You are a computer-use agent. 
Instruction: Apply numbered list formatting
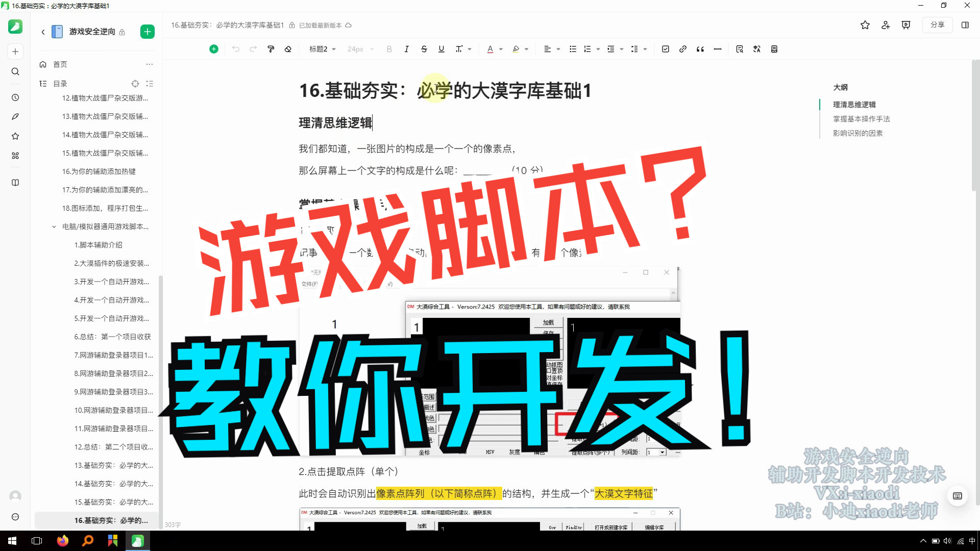587,49
